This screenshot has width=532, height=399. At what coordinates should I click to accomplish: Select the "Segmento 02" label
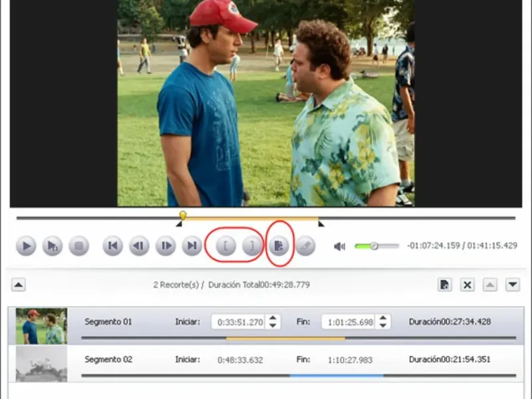(108, 359)
